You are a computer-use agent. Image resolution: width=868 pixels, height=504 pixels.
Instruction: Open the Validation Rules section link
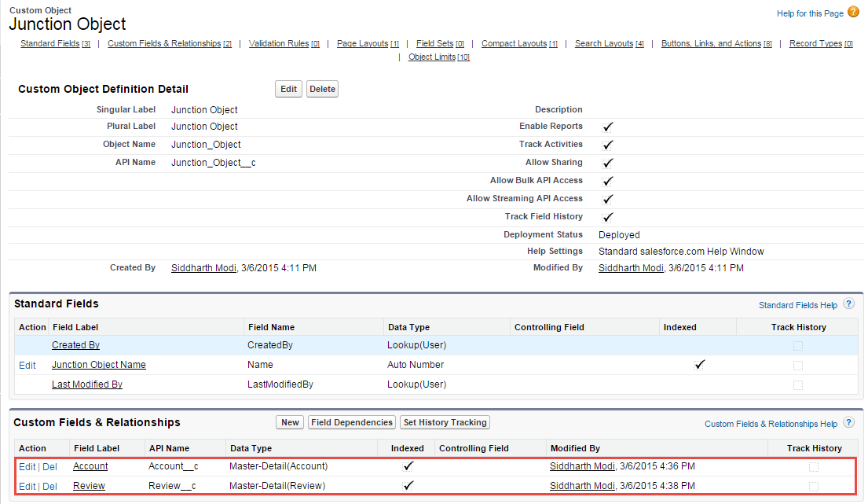pos(280,43)
